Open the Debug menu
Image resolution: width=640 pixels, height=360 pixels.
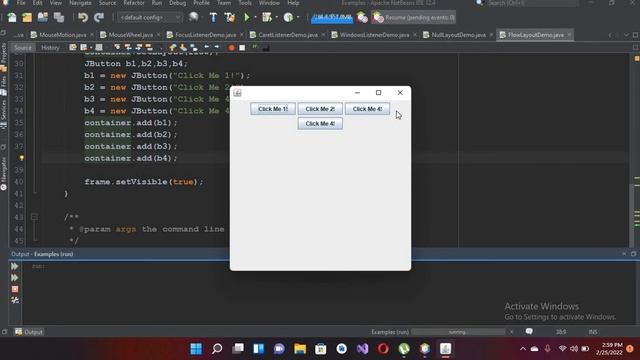[x=177, y=3]
